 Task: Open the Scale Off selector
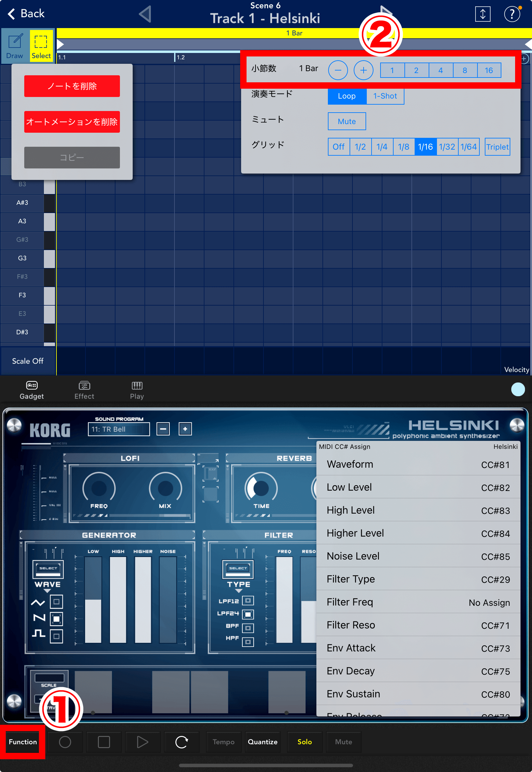tap(28, 361)
